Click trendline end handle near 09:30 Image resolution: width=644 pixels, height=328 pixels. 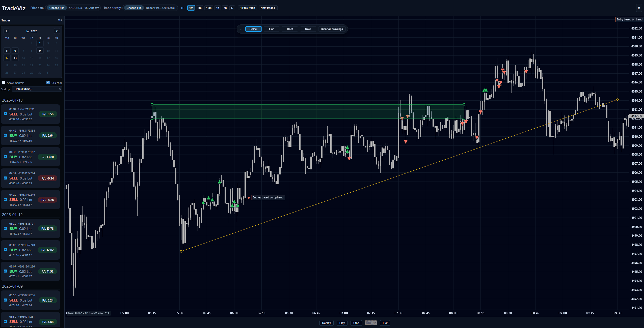[618, 100]
